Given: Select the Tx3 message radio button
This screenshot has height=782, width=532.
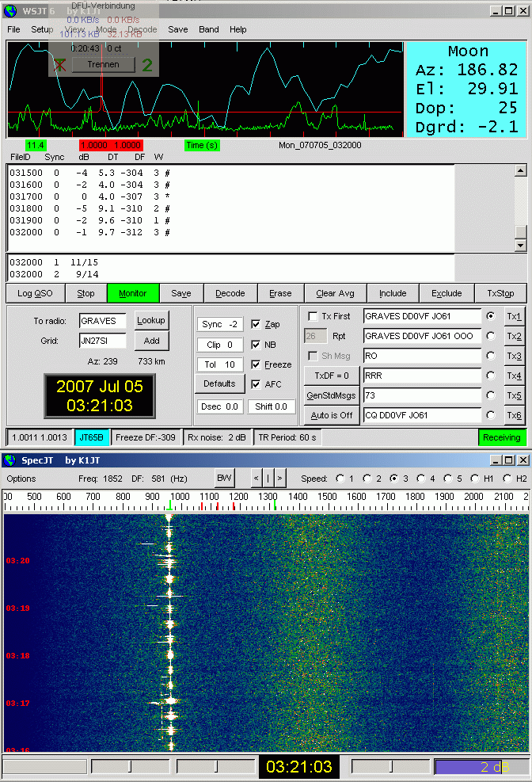Looking at the screenshot, I should [x=491, y=356].
